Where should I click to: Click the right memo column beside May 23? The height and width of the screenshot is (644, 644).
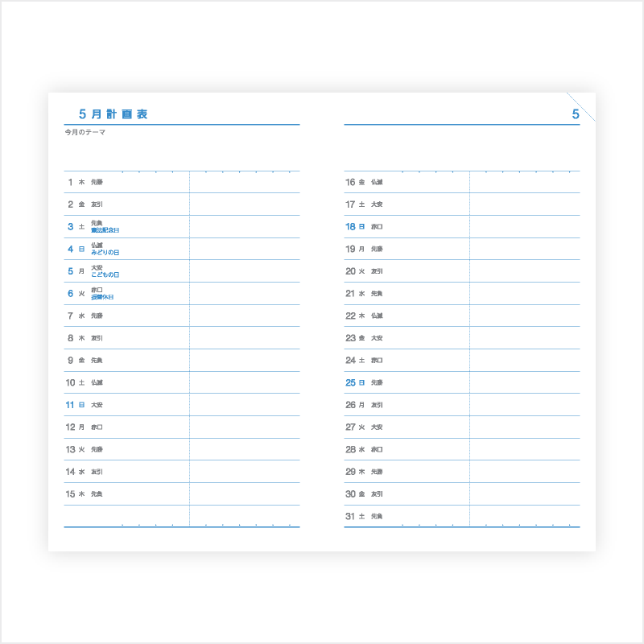(525, 338)
